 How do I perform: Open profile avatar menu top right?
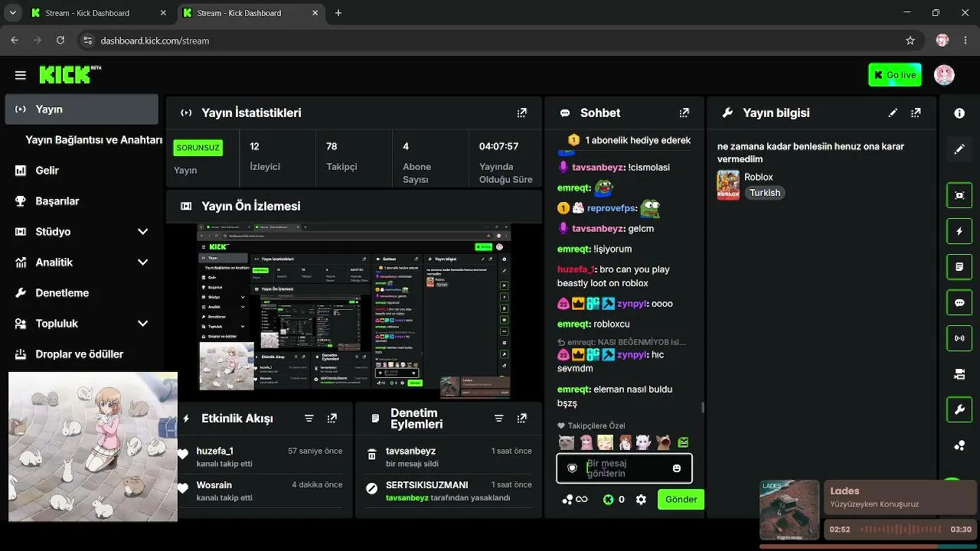point(944,75)
